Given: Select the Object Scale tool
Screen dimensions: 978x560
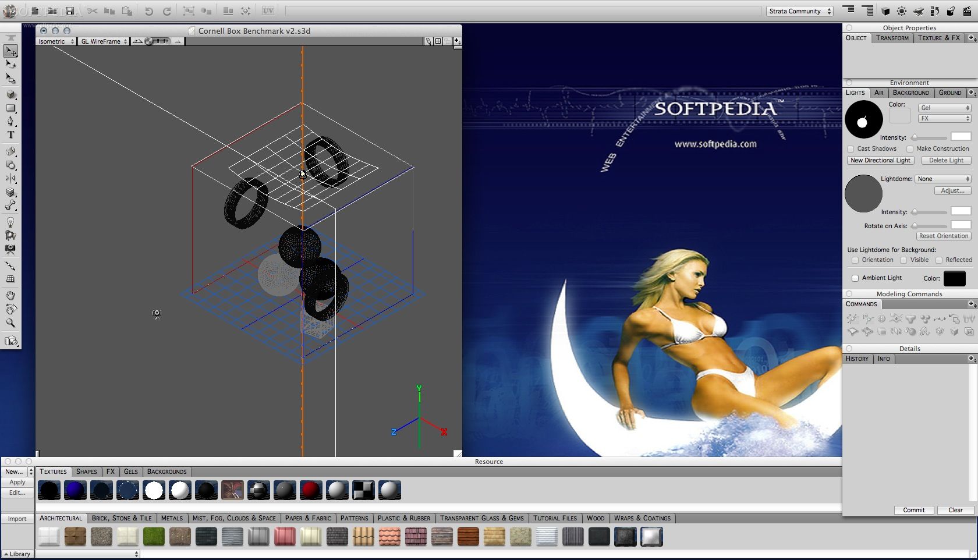Looking at the screenshot, I should (10, 78).
